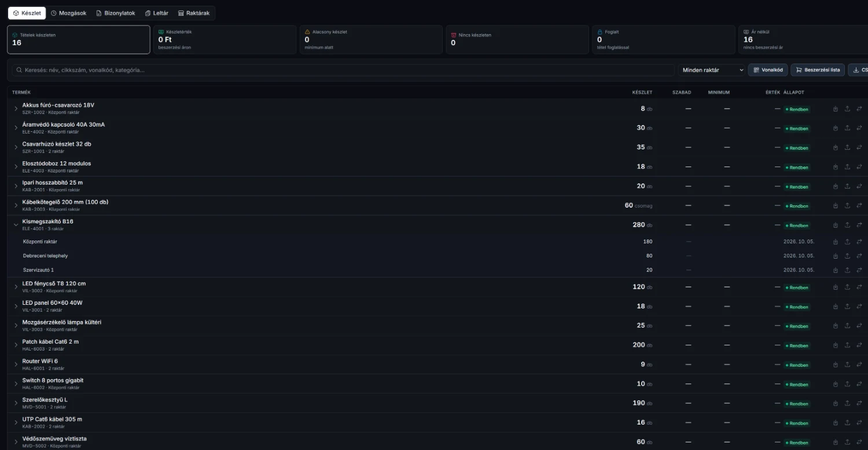868x450 pixels.
Task: Click stock-out icon for Patch kábel Cat6 2 m
Action: [x=847, y=345]
